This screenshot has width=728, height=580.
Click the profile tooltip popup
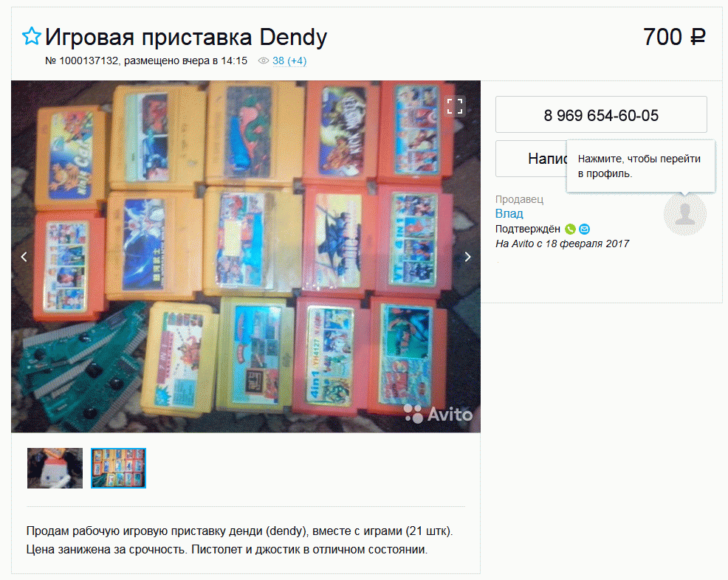tap(641, 166)
